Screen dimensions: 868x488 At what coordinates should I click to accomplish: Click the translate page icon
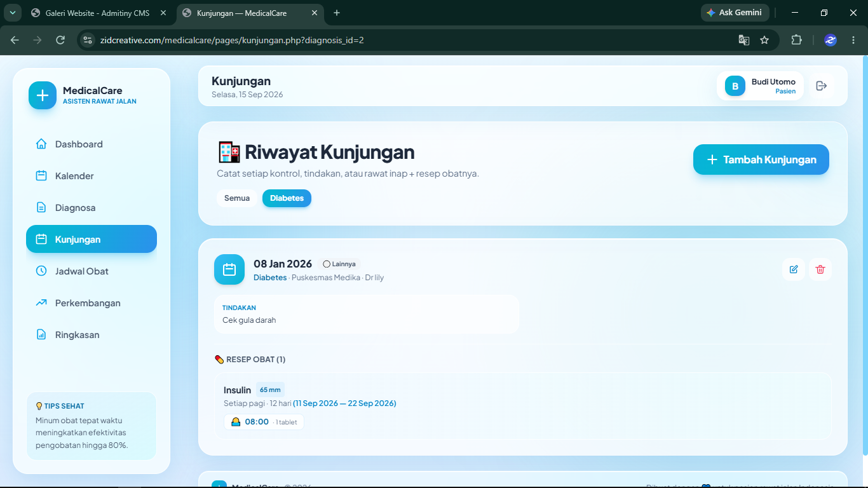pos(743,40)
